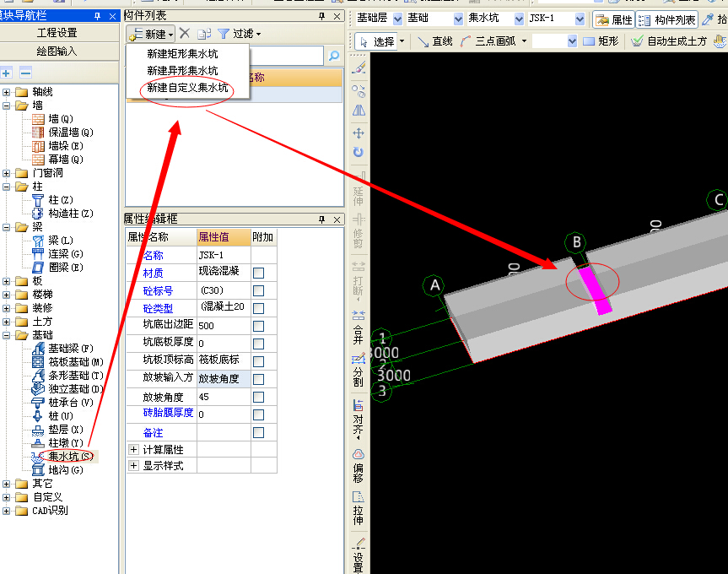Viewport: 728px width, 574px height.
Task: Click the search magnifier icon
Action: pos(334,56)
